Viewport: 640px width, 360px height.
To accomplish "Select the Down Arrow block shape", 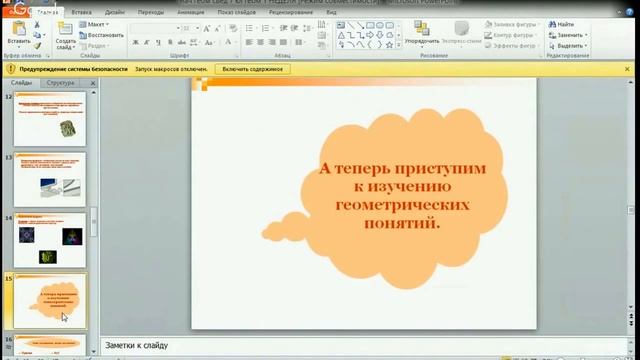I will click(380, 35).
